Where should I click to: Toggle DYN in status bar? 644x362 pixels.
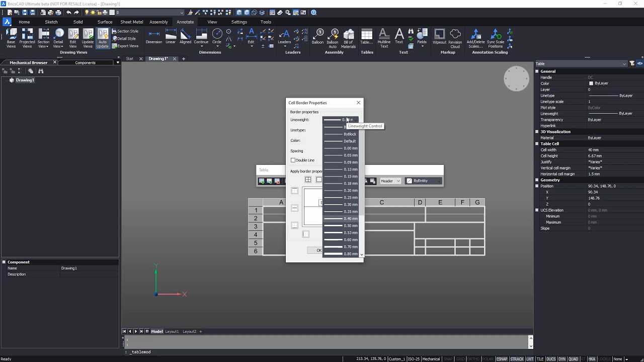tap(562, 359)
